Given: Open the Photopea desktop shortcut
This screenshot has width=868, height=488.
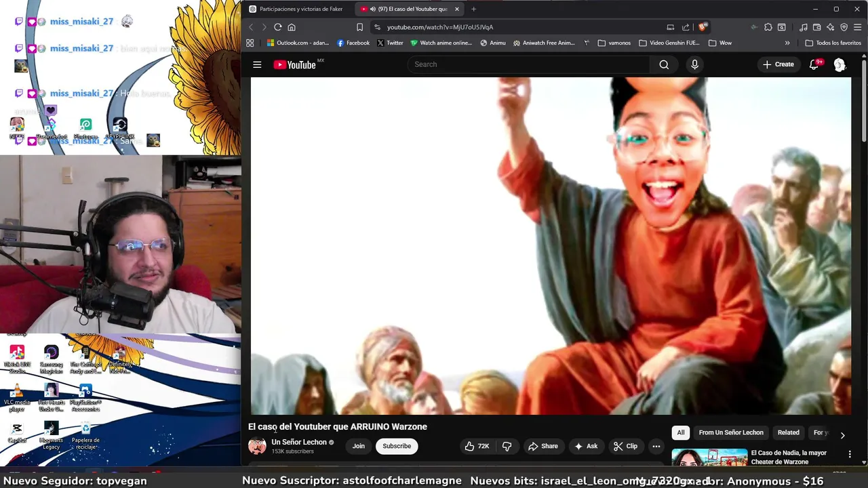Looking at the screenshot, I should (85, 128).
